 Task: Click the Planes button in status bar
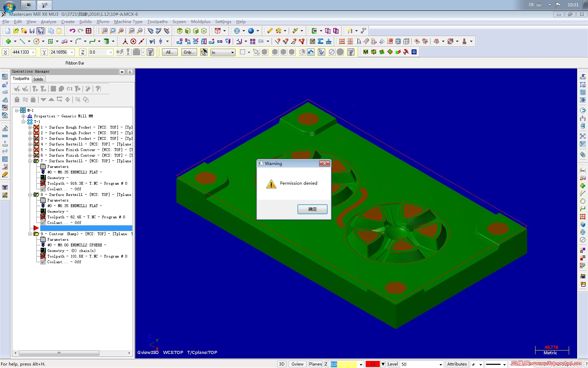(315, 364)
